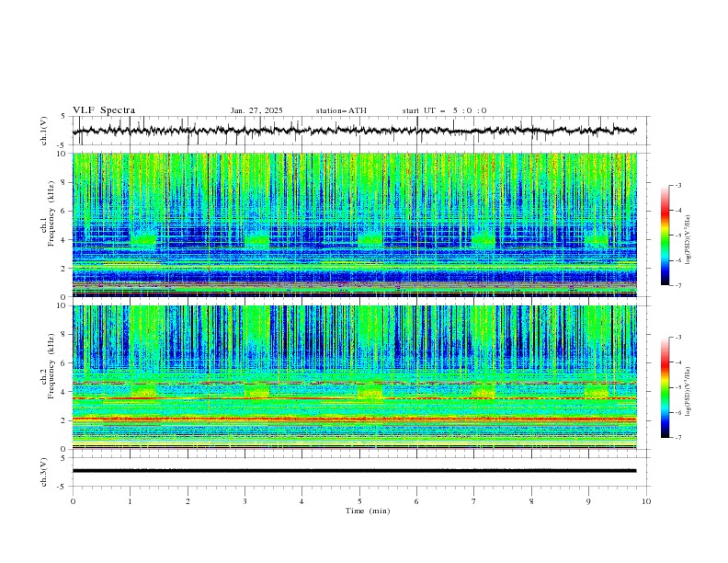Click ch.2 "Frequency (kHz)" vertical axis label
The image size is (728, 563).
[51, 366]
